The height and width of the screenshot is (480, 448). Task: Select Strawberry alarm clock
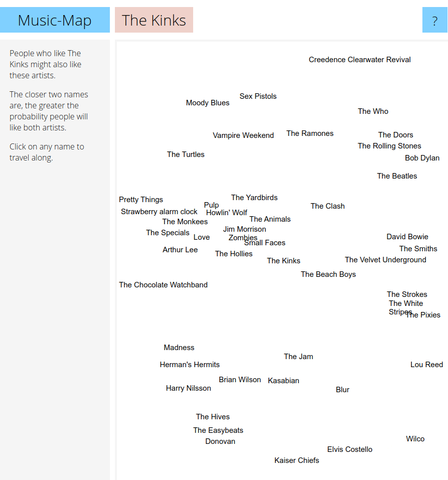[160, 212]
